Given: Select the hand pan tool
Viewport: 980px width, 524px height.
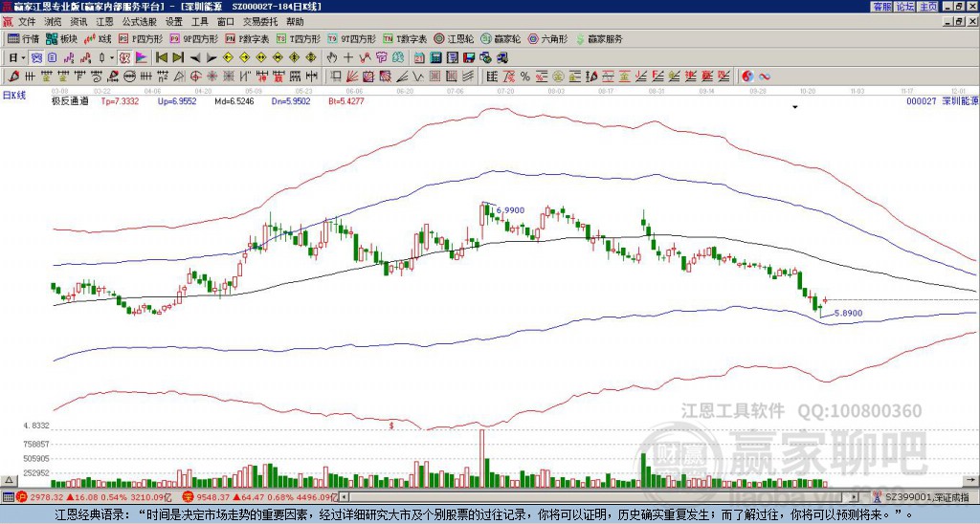Looking at the screenshot, I should coord(332,57).
